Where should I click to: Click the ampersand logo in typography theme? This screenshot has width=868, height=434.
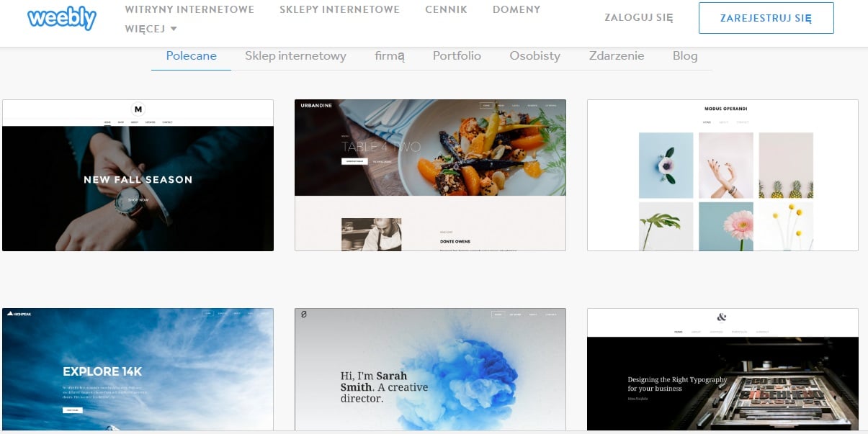point(722,317)
